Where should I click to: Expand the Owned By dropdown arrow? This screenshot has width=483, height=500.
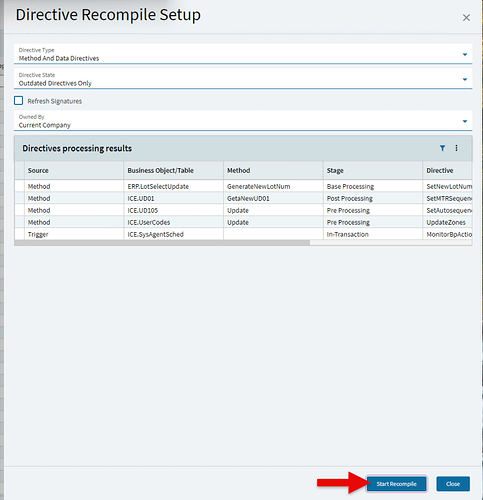tap(465, 121)
